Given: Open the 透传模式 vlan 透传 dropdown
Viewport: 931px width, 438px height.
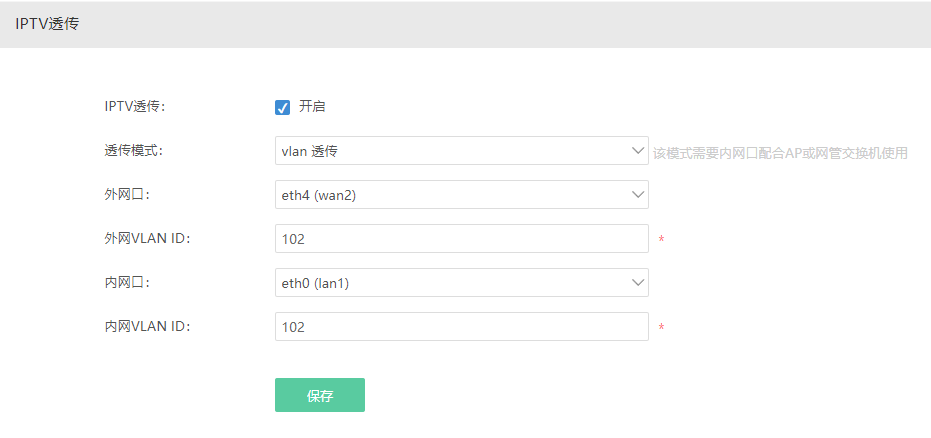Looking at the screenshot, I should point(461,151).
